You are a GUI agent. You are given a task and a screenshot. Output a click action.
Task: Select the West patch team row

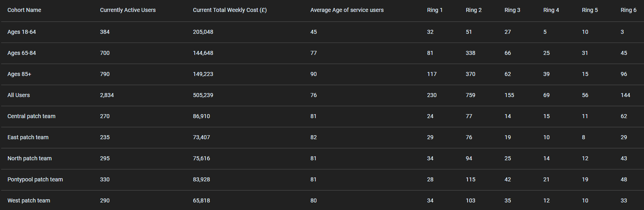[322, 200]
